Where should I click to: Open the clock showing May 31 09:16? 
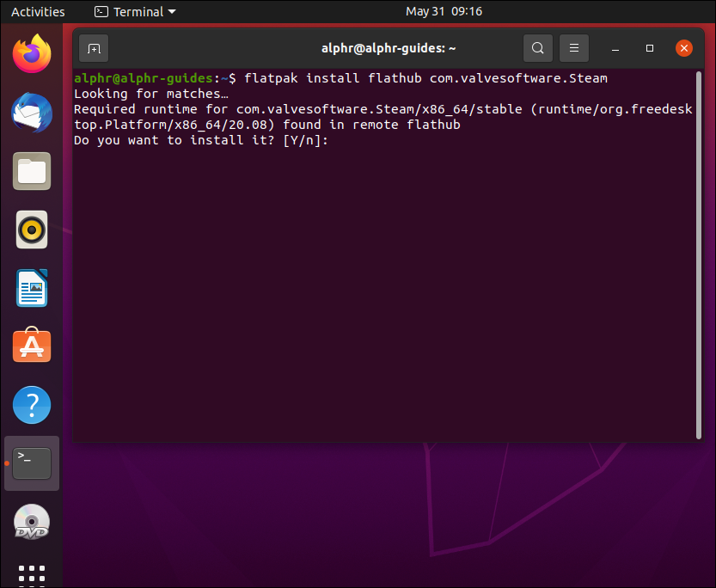coord(444,11)
